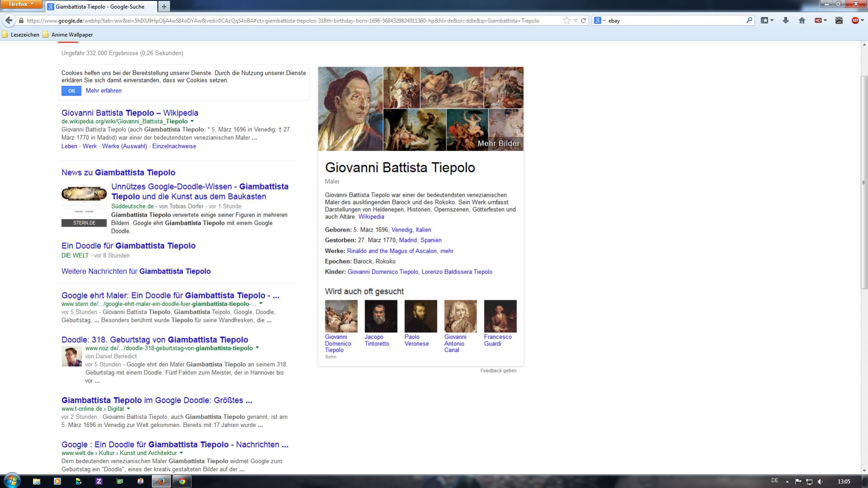The height and width of the screenshot is (488, 868).
Task: Select the Paolo Veronese thumbnail
Action: 421,316
